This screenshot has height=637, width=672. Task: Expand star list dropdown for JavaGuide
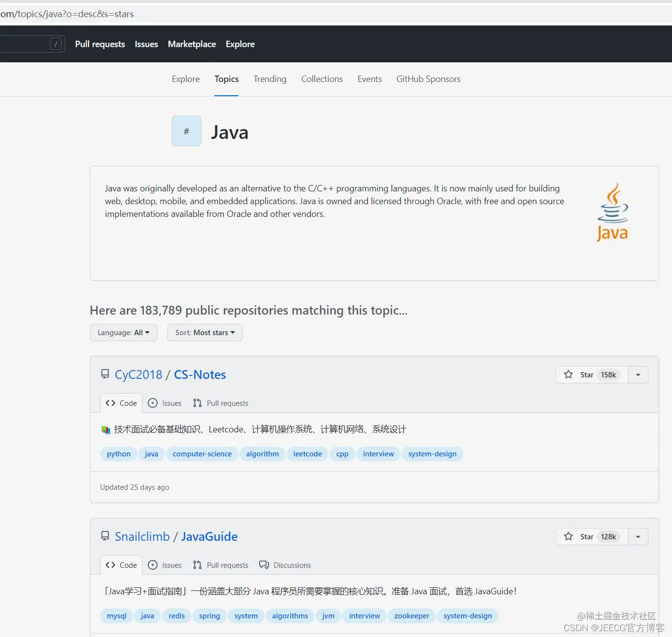point(638,537)
